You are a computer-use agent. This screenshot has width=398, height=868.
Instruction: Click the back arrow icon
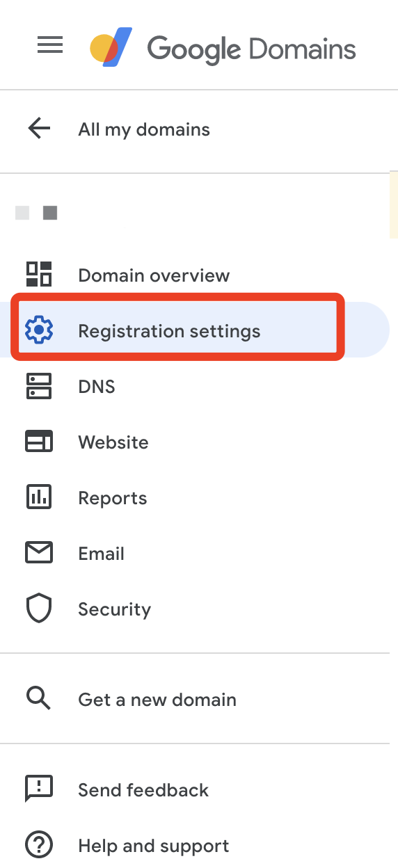tap(39, 129)
